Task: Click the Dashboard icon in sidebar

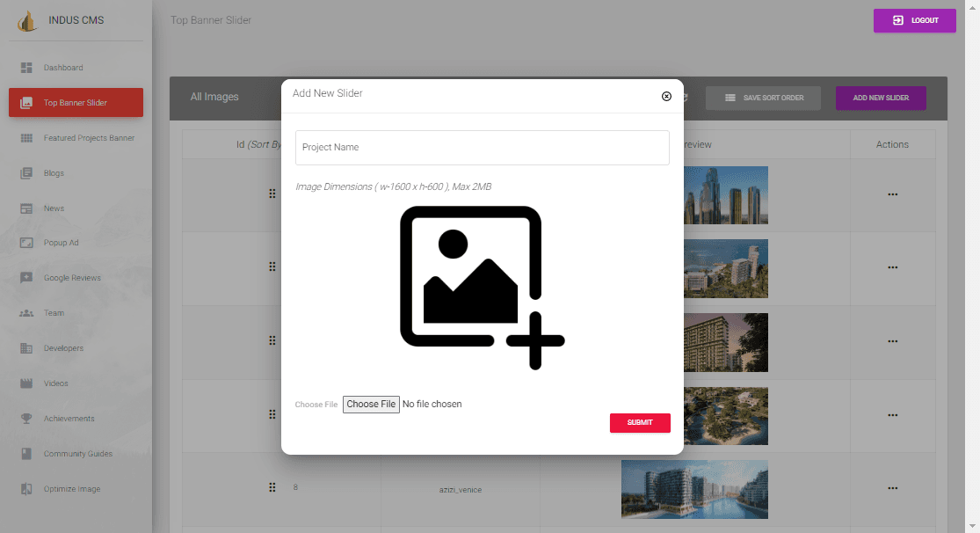Action: click(x=26, y=68)
